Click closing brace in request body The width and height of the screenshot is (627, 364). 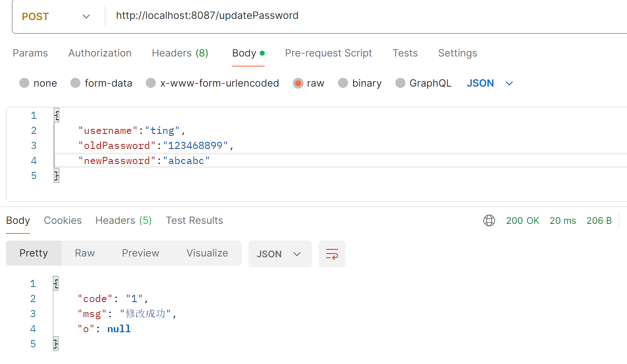coord(57,176)
